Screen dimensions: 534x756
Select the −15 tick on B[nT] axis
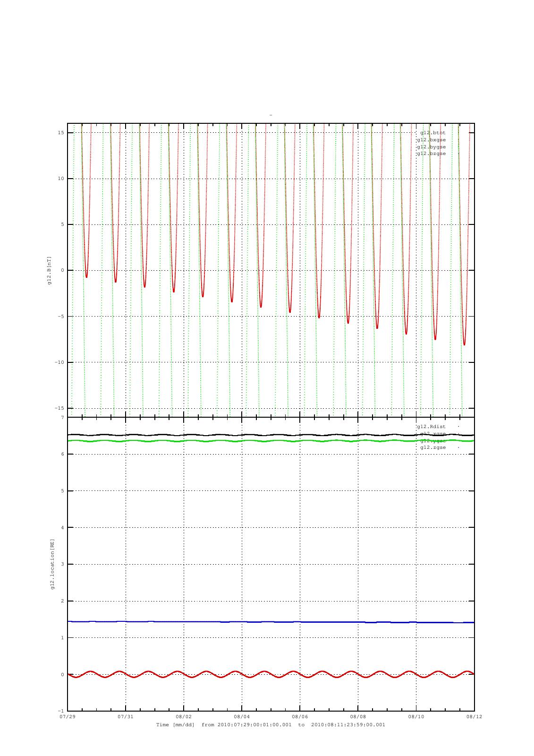[59, 408]
